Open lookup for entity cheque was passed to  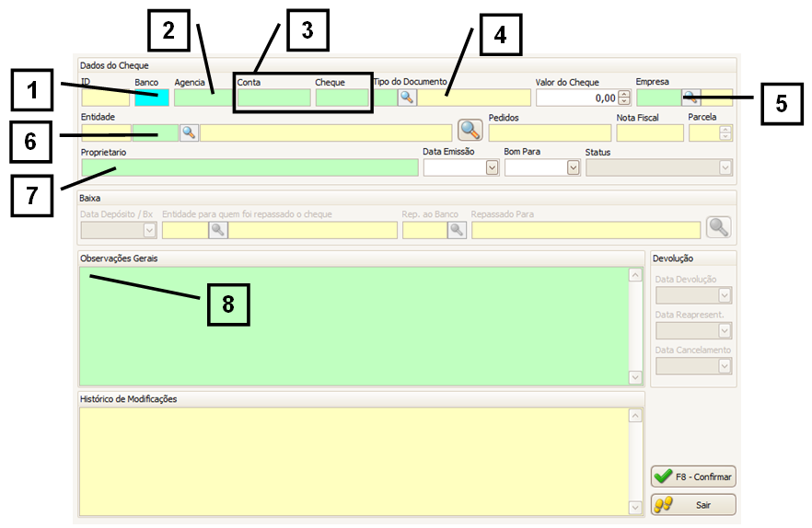[218, 230]
